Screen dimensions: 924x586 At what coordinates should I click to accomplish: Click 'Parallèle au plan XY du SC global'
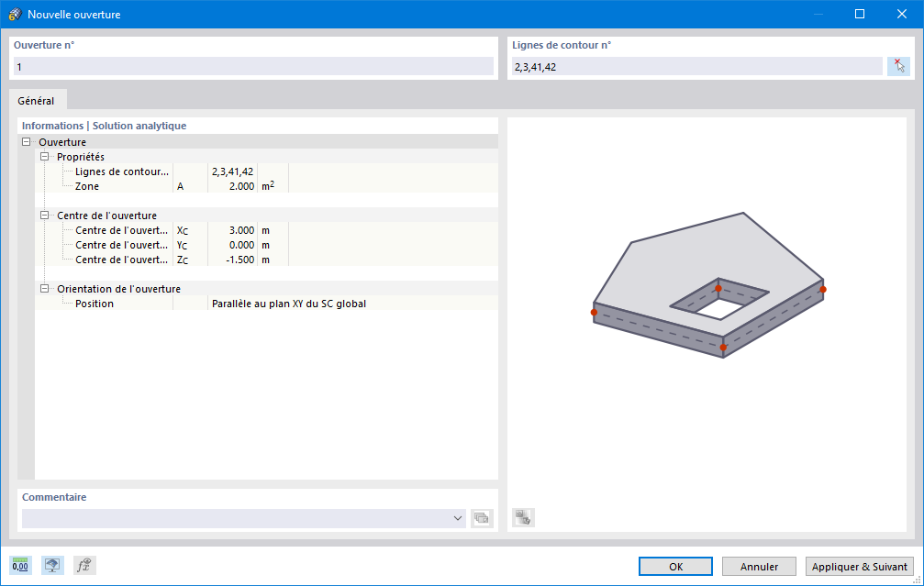tap(289, 304)
